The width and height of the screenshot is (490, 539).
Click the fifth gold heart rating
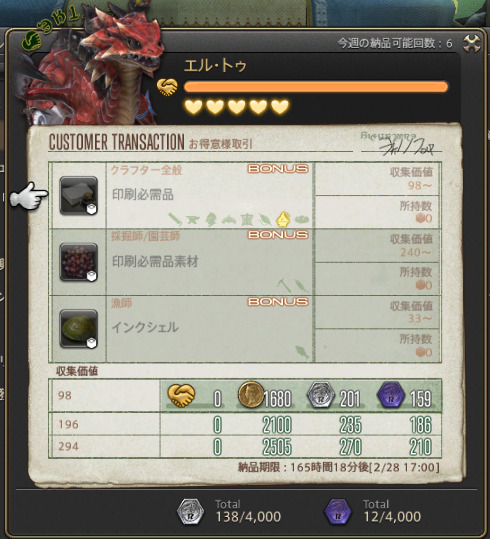280,107
